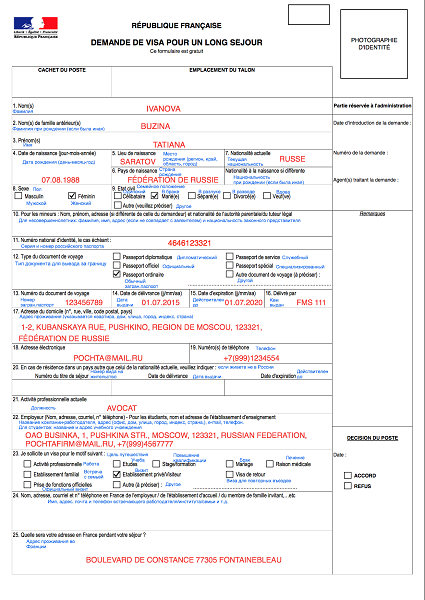Click the empty box beside the photo
This screenshot has width=425, height=600.
click(x=309, y=15)
